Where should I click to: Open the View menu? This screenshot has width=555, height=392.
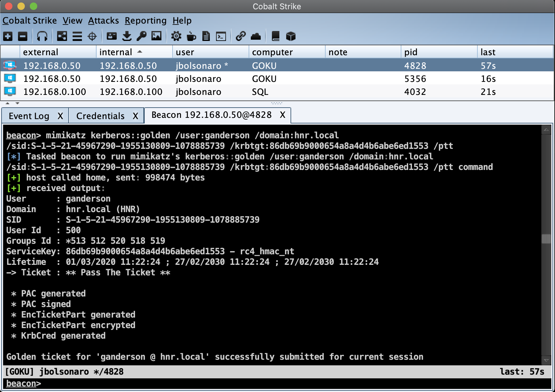[x=72, y=20]
